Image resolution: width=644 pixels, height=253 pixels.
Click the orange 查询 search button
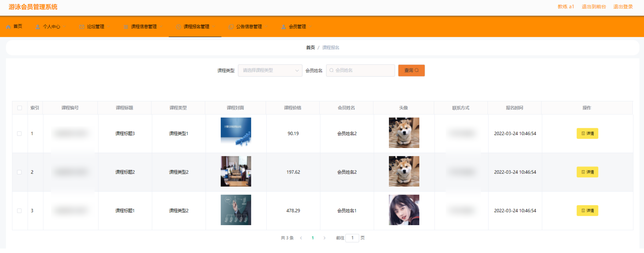411,71
